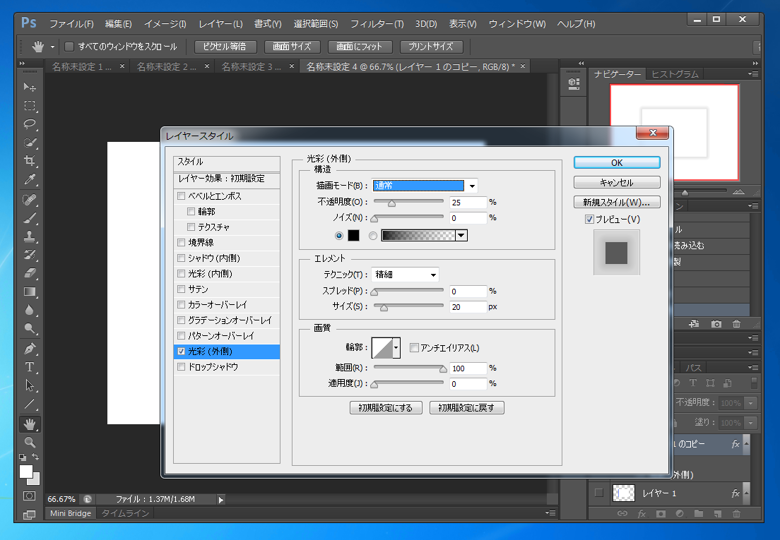The height and width of the screenshot is (540, 780).
Task: Select the Pen tool
Action: (30, 349)
